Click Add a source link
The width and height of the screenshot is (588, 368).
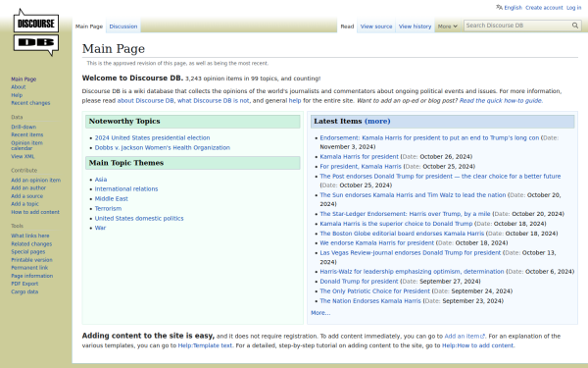[x=26, y=196]
